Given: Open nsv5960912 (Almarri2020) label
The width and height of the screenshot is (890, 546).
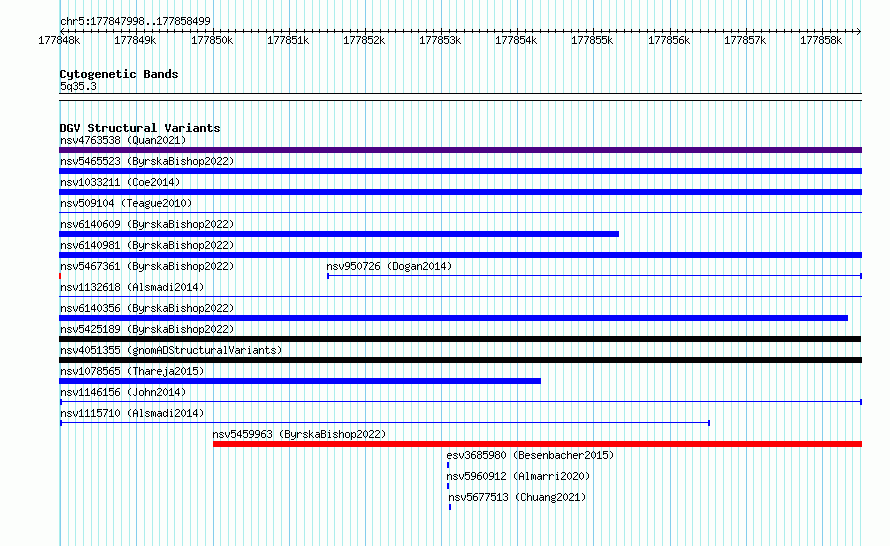Looking at the screenshot, I should 518,476.
